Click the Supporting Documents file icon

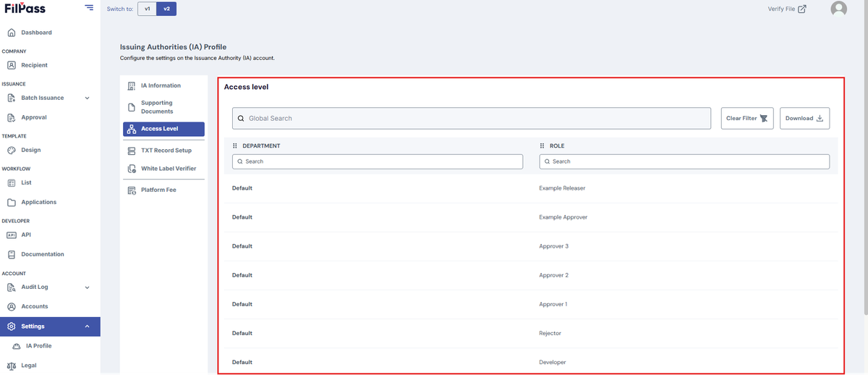tap(131, 107)
